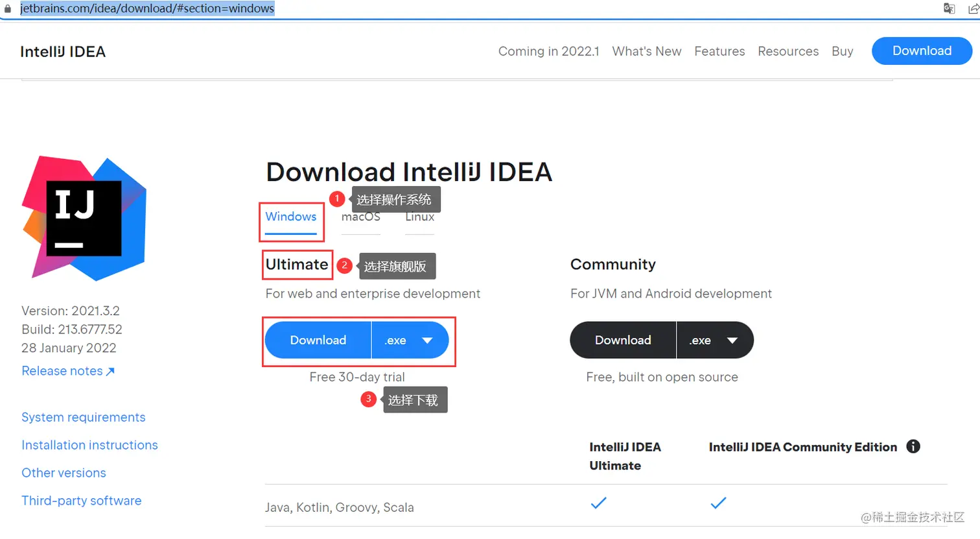Screen dimensions: 980x539
Task: Open the Features nav item
Action: (719, 51)
